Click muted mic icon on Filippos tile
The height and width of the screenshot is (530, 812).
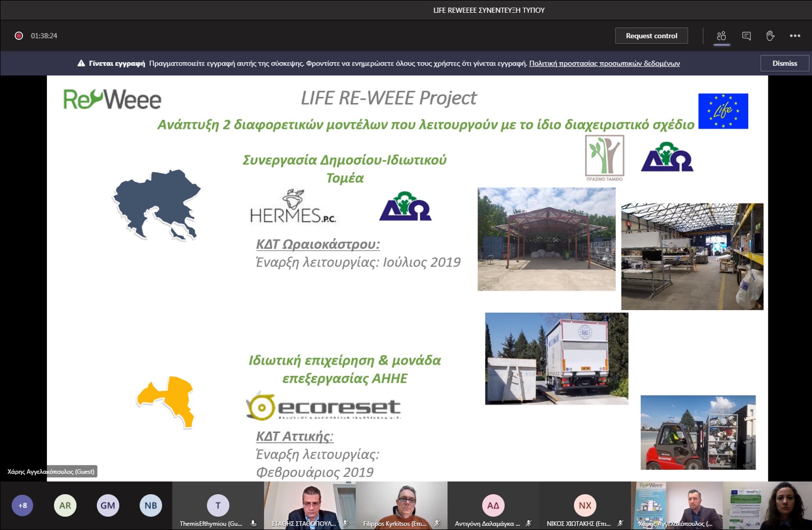tap(437, 524)
